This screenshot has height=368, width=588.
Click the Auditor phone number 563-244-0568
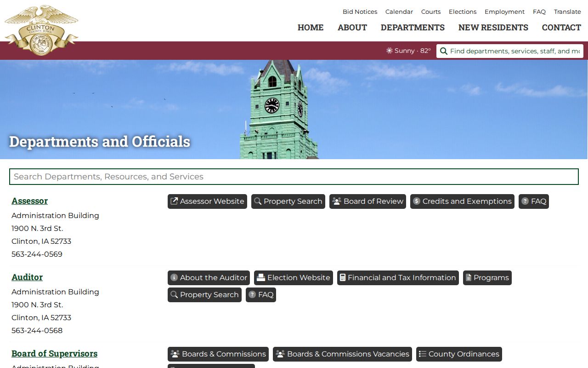coord(37,330)
